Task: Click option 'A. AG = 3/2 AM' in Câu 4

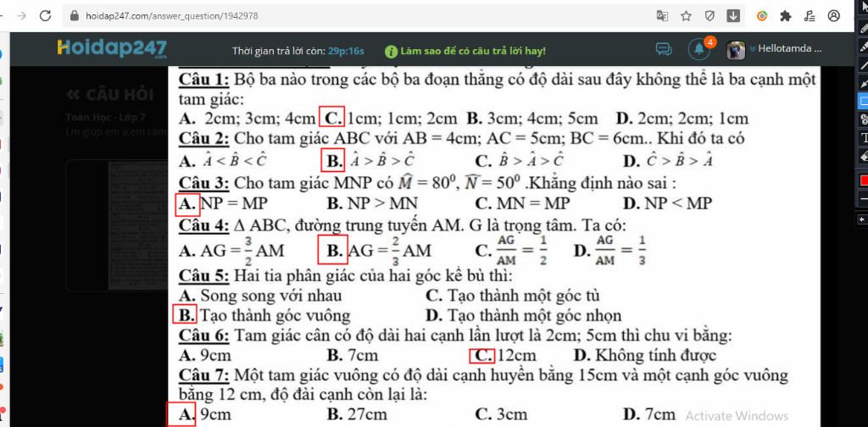Action: point(232,250)
